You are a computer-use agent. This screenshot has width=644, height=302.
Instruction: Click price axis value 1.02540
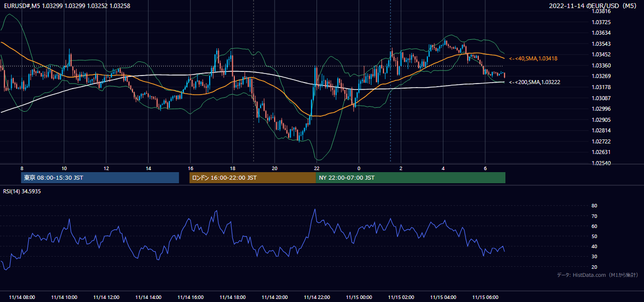(601, 163)
